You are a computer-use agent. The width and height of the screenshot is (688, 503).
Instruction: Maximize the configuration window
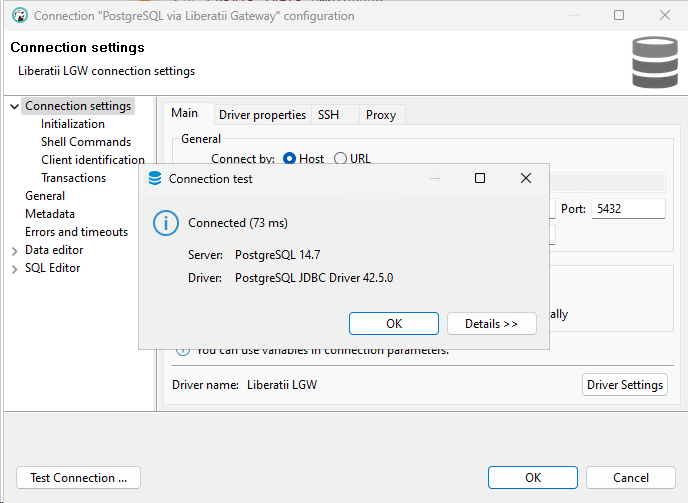619,15
